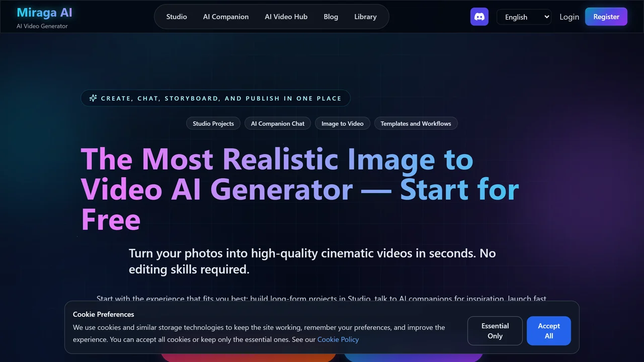Click the Login link
This screenshot has height=362, width=644.
point(569,17)
